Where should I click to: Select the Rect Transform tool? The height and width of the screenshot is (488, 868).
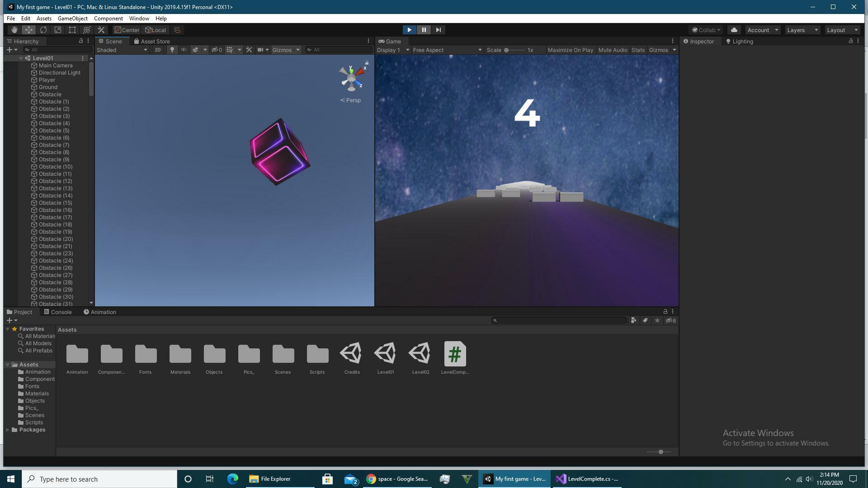coord(72,30)
